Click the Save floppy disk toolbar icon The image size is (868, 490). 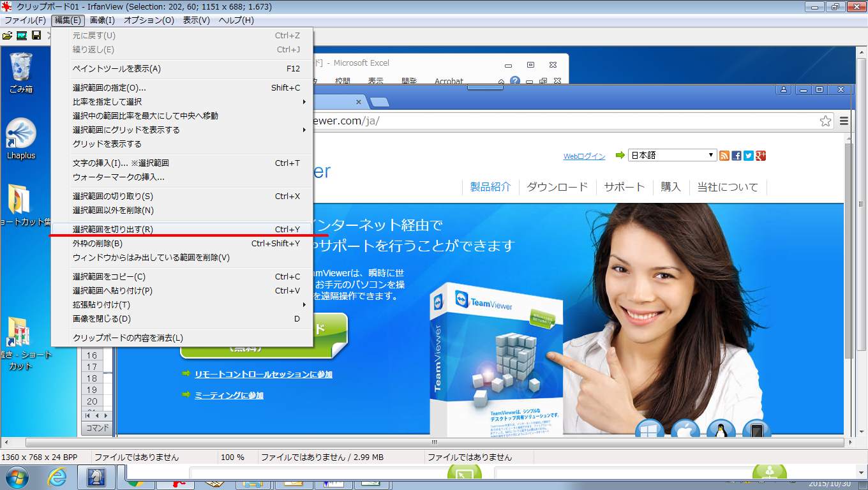[36, 36]
